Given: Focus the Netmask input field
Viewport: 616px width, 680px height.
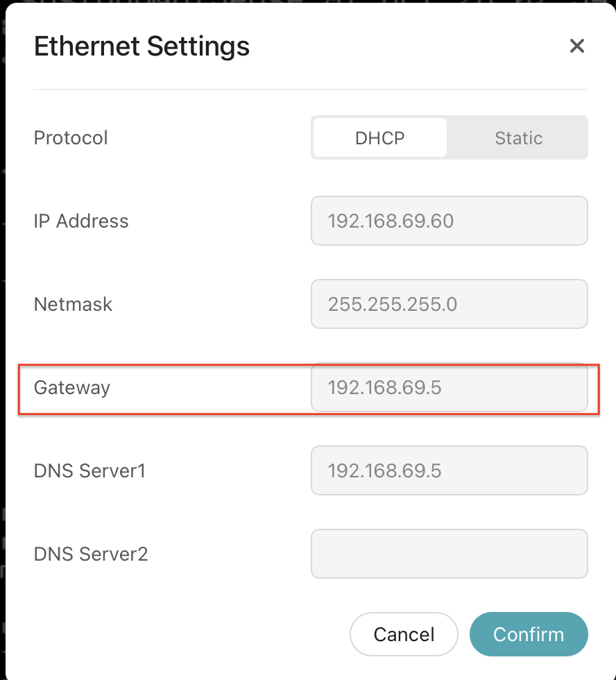Looking at the screenshot, I should 449,305.
